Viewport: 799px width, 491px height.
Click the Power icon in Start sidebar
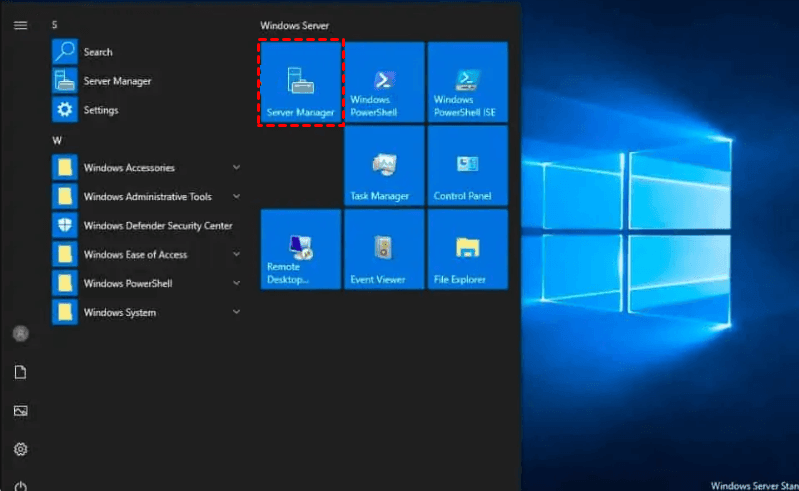pos(20,486)
